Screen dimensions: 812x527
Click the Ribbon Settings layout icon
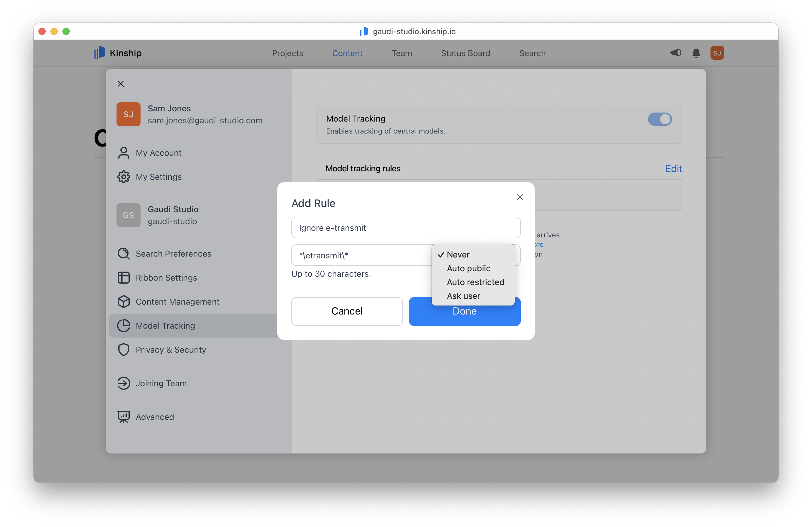point(123,278)
